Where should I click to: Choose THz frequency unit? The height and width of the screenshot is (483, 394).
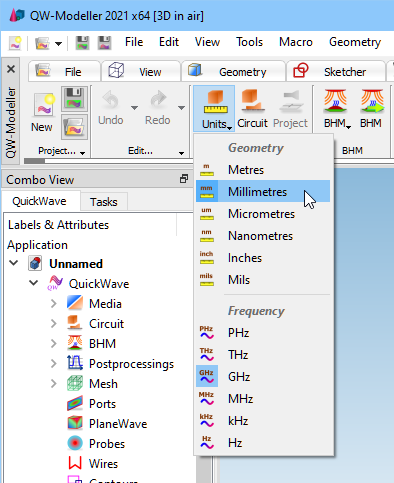pyautogui.click(x=263, y=354)
